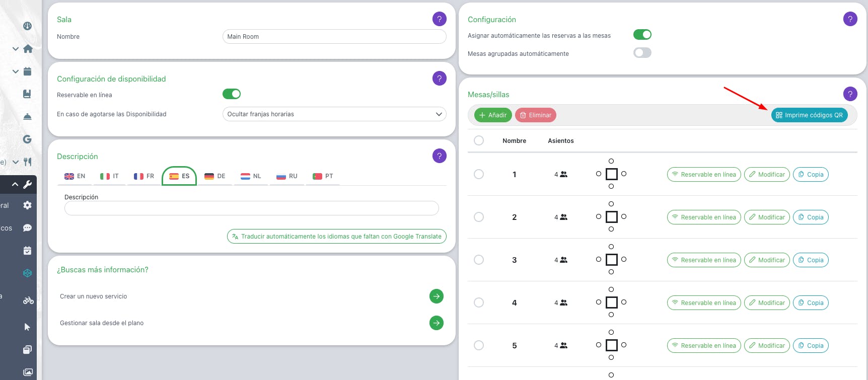
Task: Click the fork and knife sidebar icon
Action: pos(28,162)
